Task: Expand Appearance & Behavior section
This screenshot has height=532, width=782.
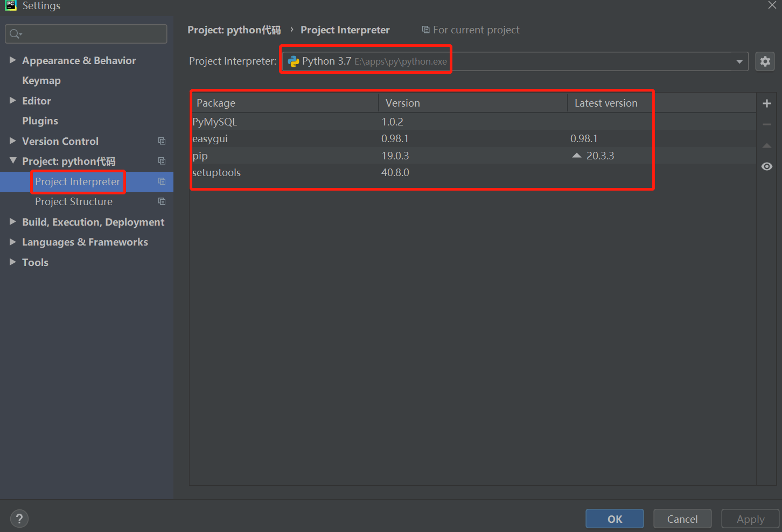Action: (x=12, y=60)
